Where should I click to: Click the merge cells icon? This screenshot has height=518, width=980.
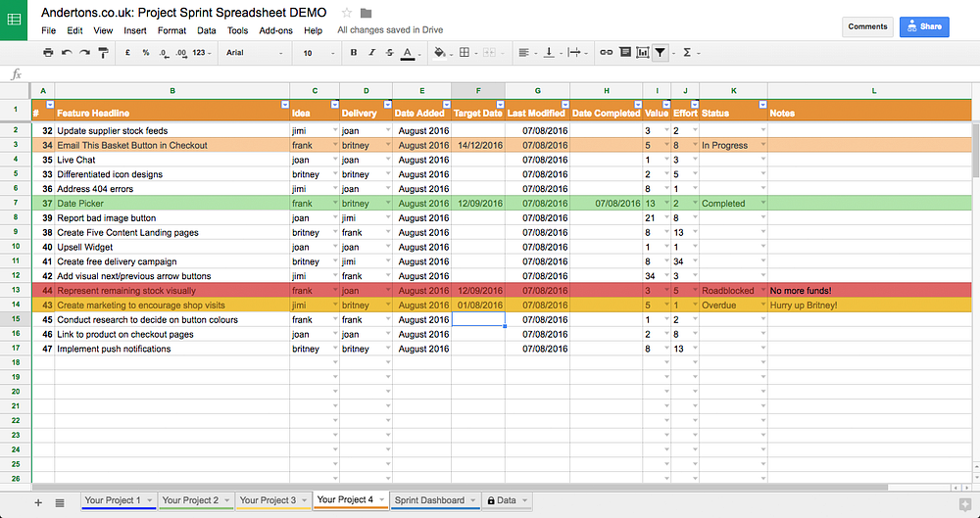coord(489,53)
